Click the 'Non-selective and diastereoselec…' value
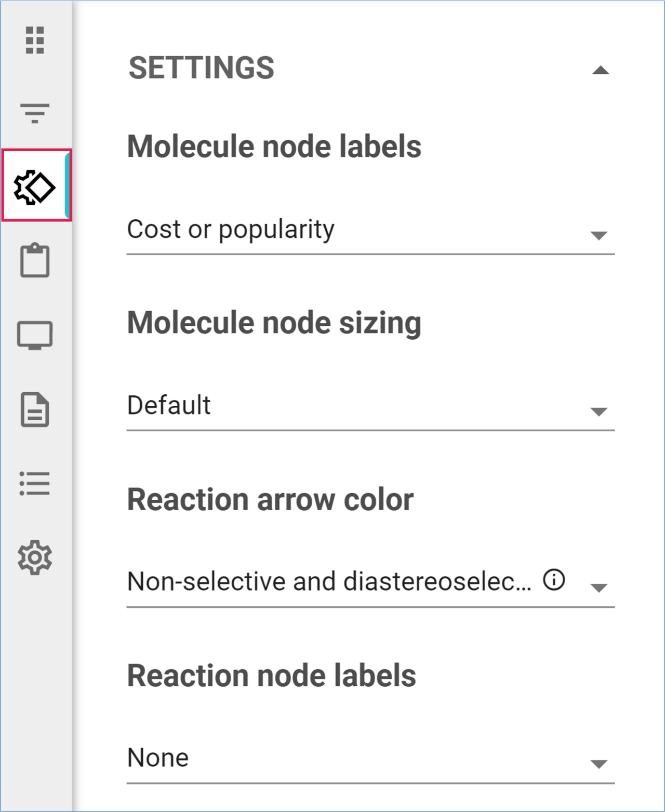This screenshot has height=812, width=665. point(329,581)
